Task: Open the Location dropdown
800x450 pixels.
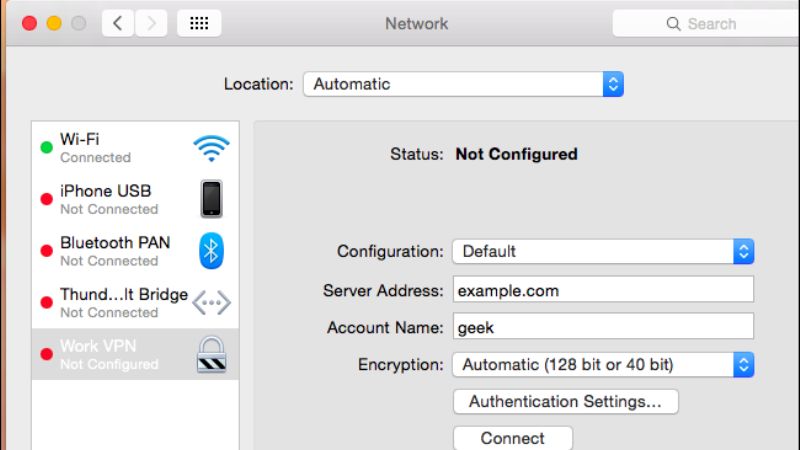Action: point(463,84)
